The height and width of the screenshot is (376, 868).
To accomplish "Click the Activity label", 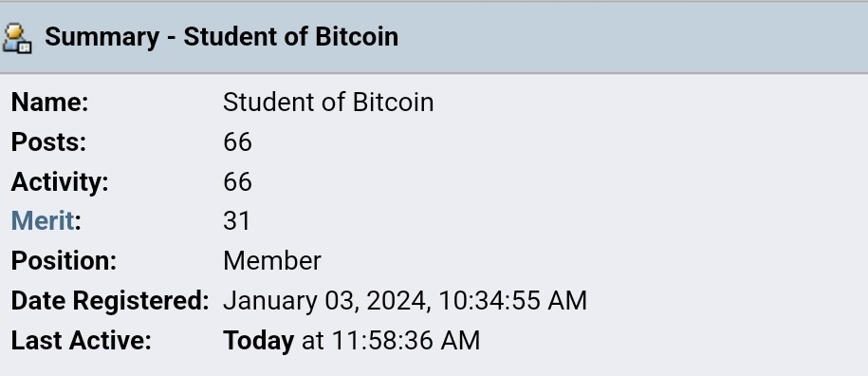I will click(x=60, y=182).
